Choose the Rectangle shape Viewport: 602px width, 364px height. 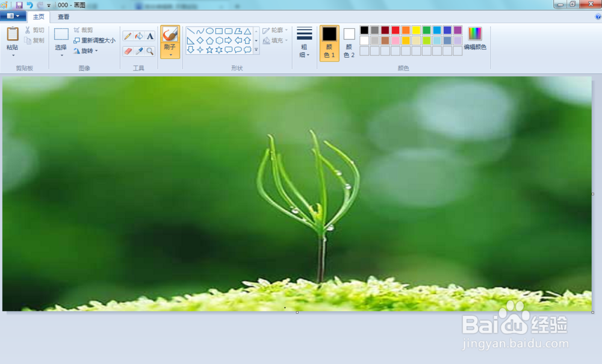(219, 31)
